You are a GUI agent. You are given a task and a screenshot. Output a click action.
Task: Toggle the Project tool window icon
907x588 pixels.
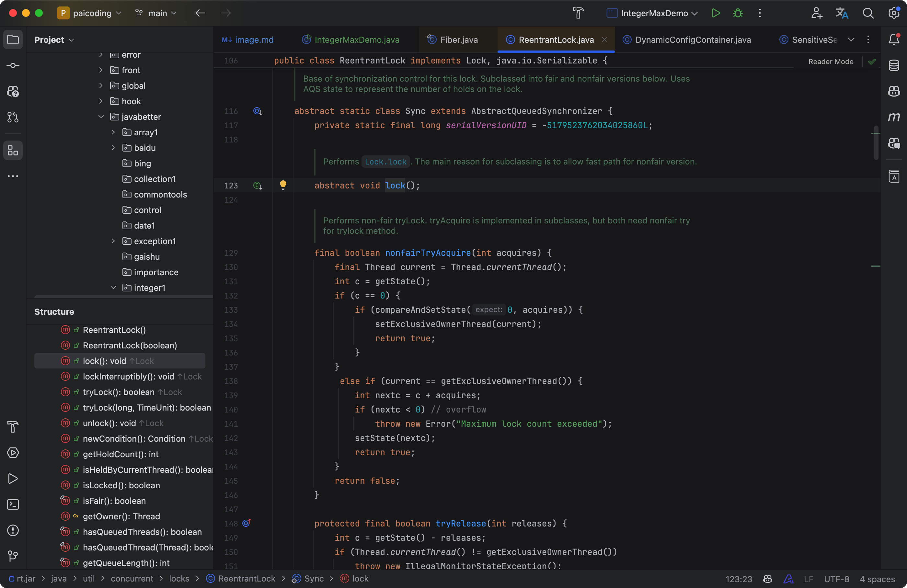[x=13, y=39]
